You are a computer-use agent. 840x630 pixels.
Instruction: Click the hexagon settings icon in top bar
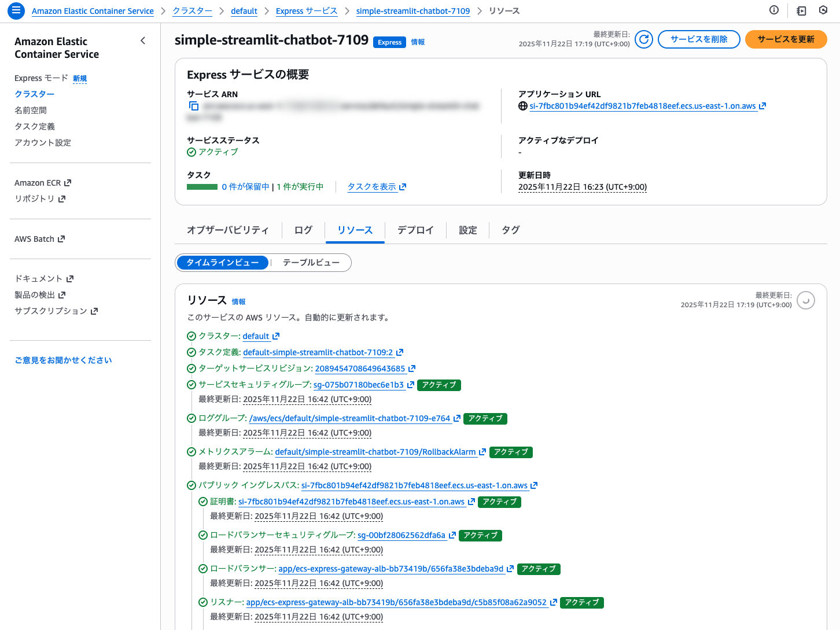(x=823, y=10)
